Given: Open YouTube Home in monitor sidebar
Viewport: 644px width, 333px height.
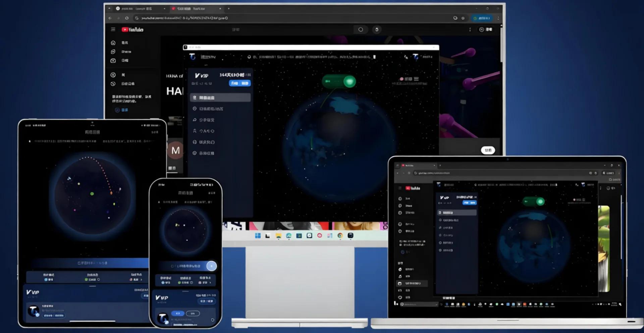Looking at the screenshot, I should (x=120, y=43).
